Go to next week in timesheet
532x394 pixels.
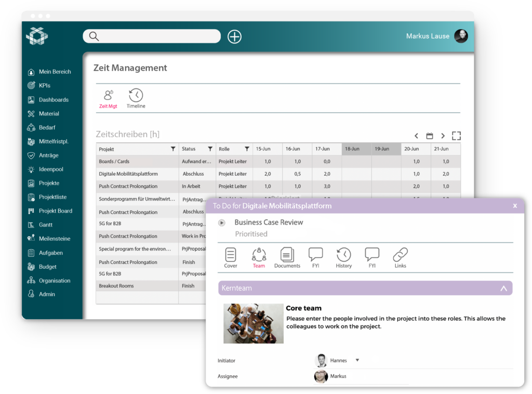pyautogui.click(x=443, y=136)
